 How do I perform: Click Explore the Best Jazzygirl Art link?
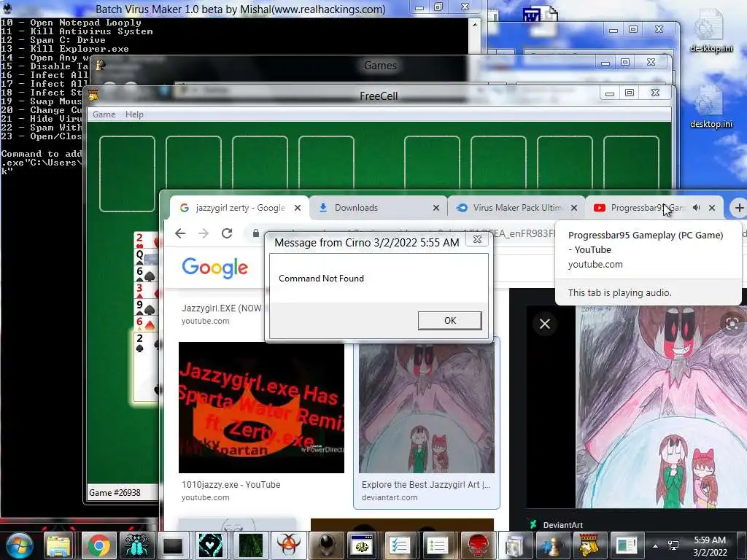click(425, 485)
